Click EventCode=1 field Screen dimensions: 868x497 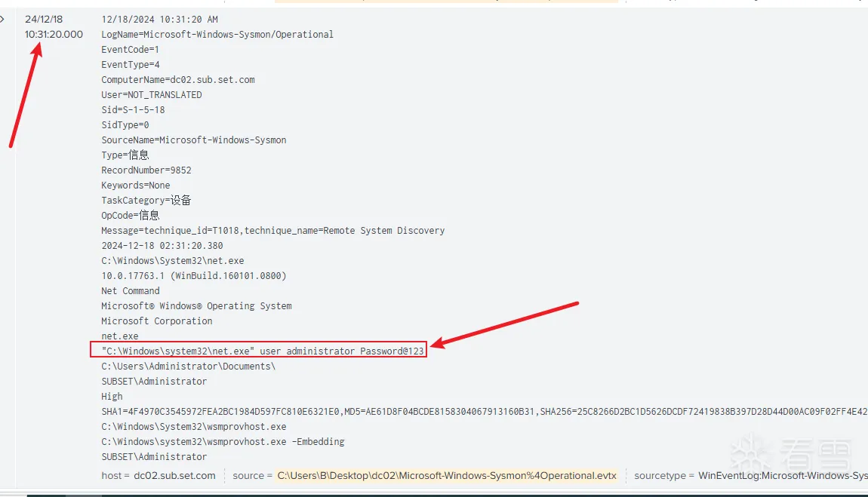(x=130, y=49)
